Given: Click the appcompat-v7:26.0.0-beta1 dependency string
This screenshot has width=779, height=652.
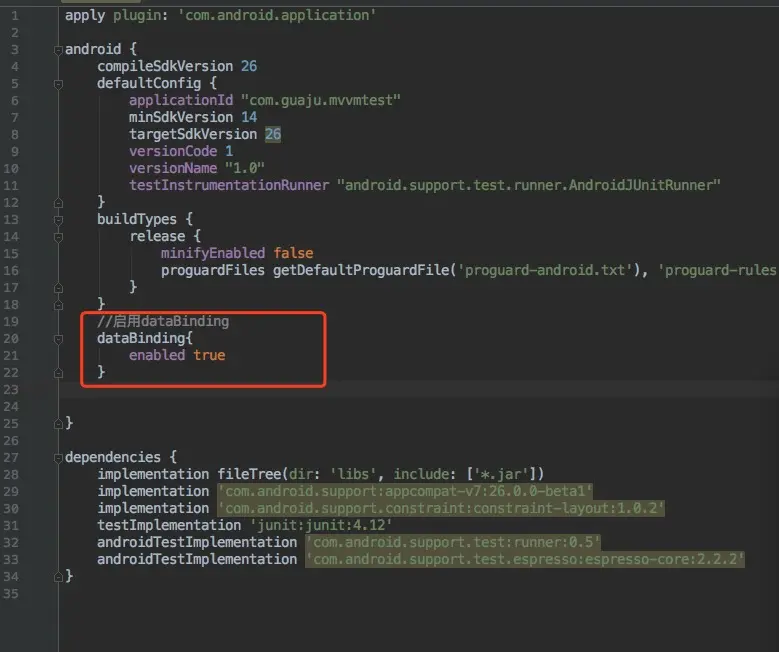Looking at the screenshot, I should (x=405, y=491).
